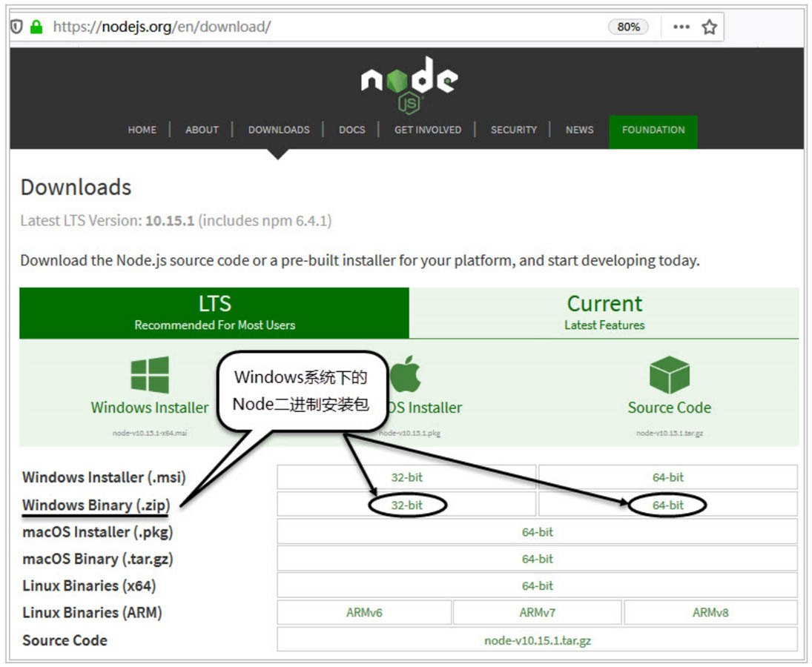812x667 pixels.
Task: Select the LTS Recommended For Most Users tab
Action: tap(214, 313)
